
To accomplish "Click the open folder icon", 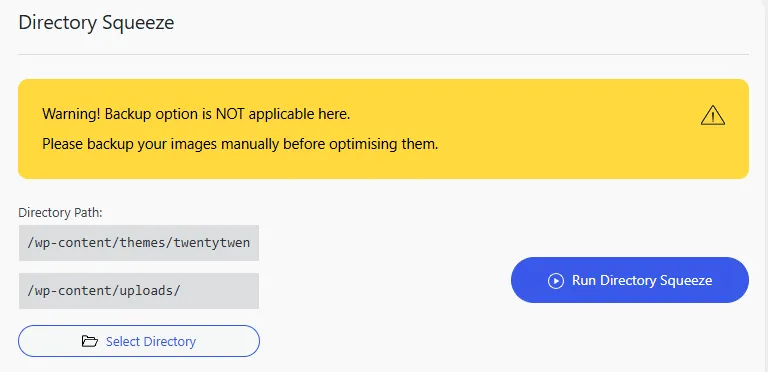I will click(x=90, y=341).
